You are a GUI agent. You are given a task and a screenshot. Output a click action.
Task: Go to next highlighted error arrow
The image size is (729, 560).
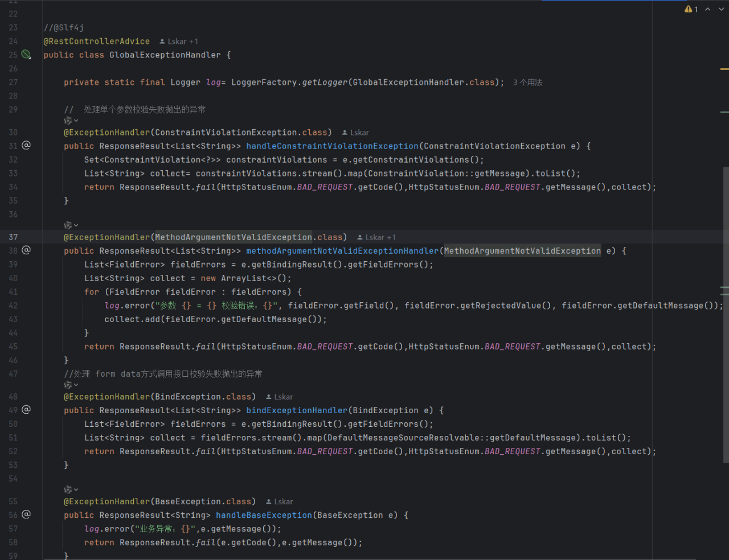point(721,9)
